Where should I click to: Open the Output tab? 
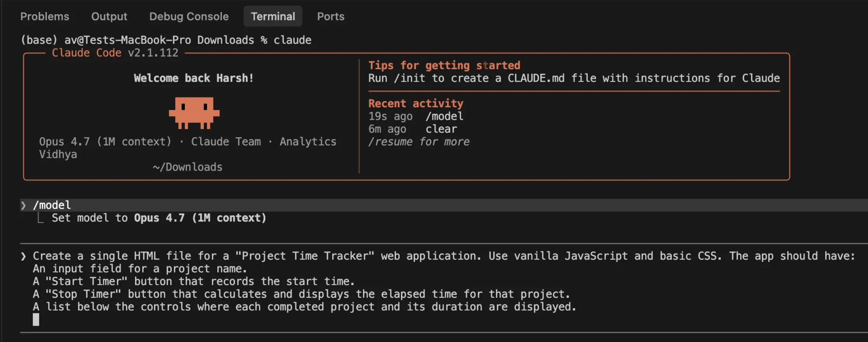[x=109, y=16]
